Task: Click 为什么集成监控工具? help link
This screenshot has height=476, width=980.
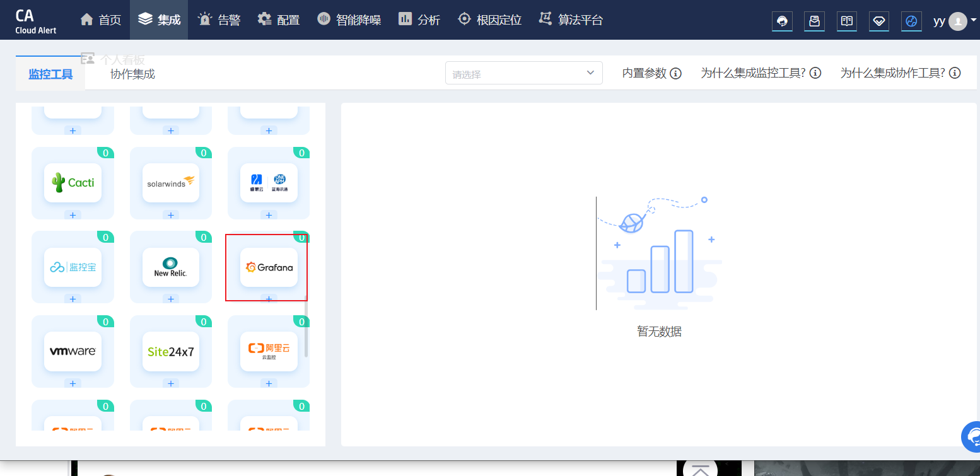Action: pyautogui.click(x=761, y=73)
